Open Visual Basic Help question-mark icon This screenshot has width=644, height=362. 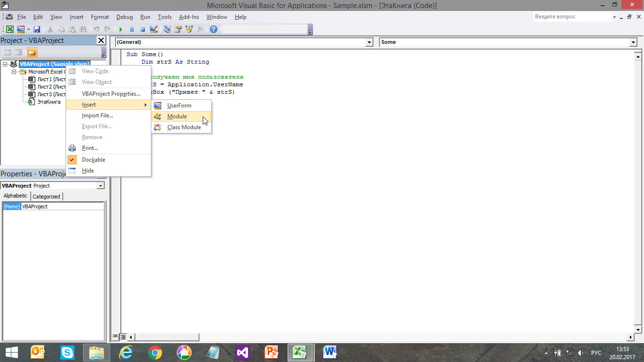[x=214, y=29]
